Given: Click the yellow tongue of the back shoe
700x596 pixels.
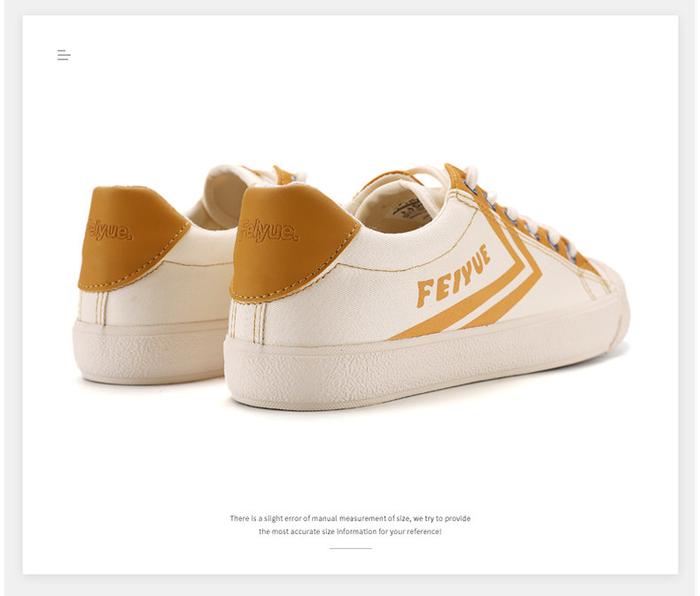Looking at the screenshot, I should click(283, 174).
